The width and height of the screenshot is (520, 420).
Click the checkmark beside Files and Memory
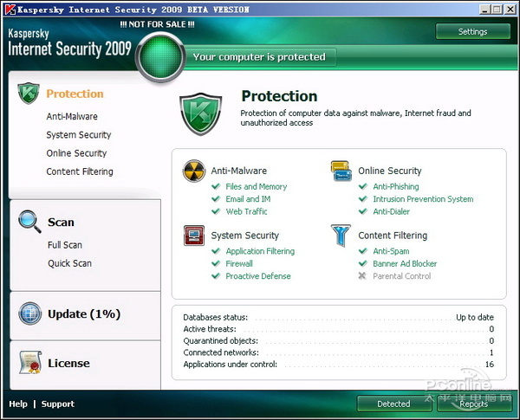pos(216,186)
